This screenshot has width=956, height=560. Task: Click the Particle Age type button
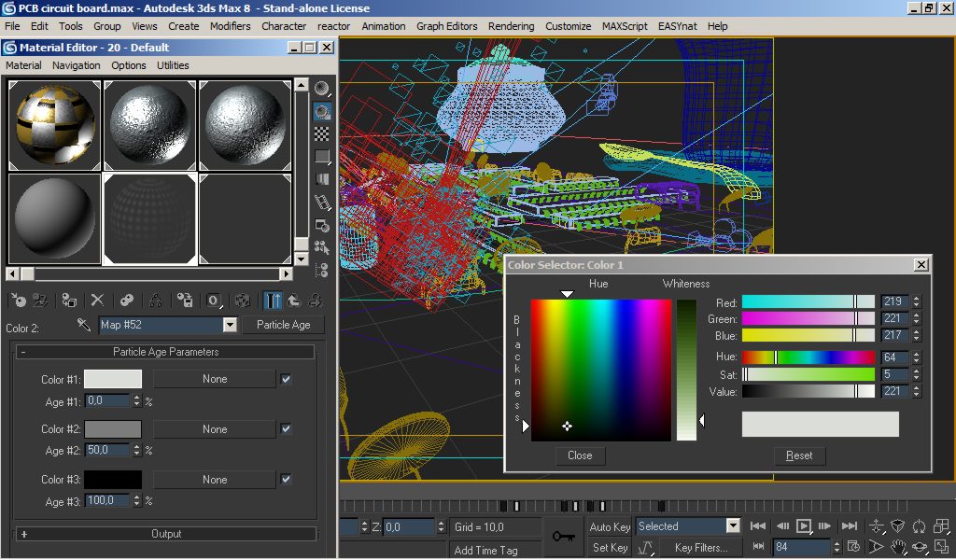click(283, 325)
